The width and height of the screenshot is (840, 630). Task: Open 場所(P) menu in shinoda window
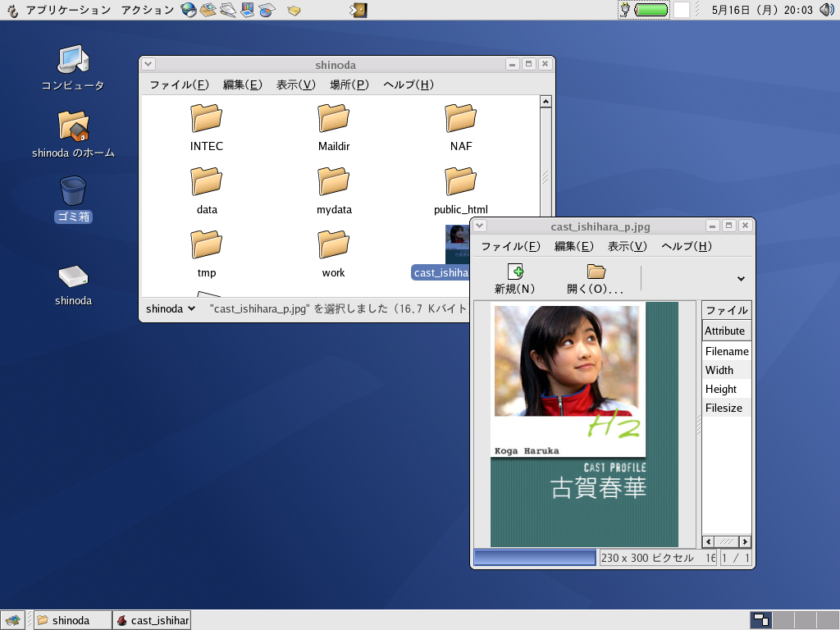point(349,84)
